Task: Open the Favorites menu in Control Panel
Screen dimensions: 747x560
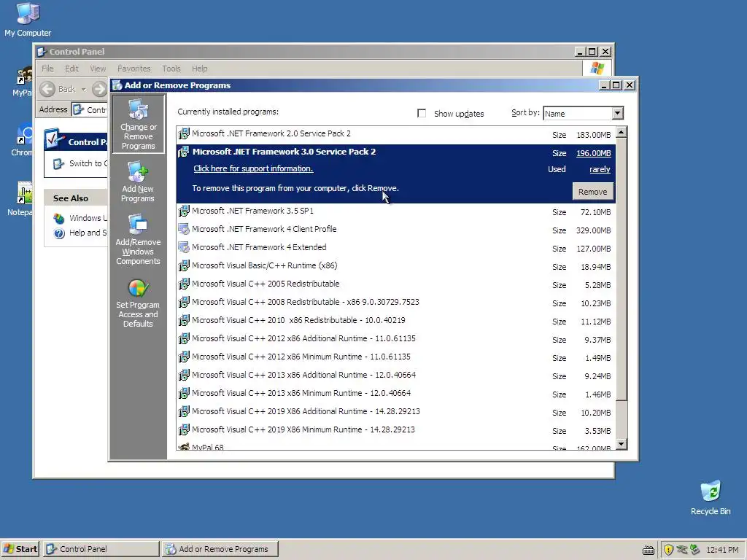Action: (x=134, y=69)
